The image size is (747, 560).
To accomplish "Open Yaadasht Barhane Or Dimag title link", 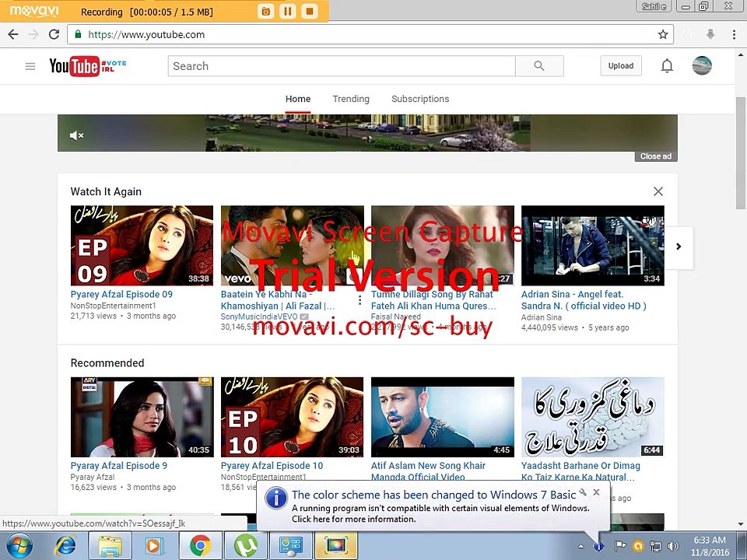I will (x=580, y=471).
